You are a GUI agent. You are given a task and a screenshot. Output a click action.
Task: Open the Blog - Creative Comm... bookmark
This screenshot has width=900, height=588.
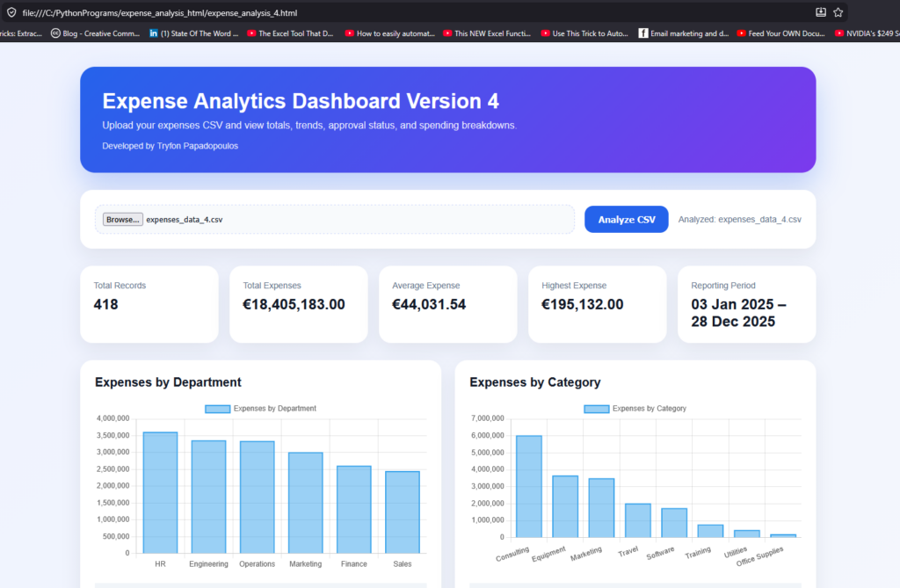pos(95,33)
